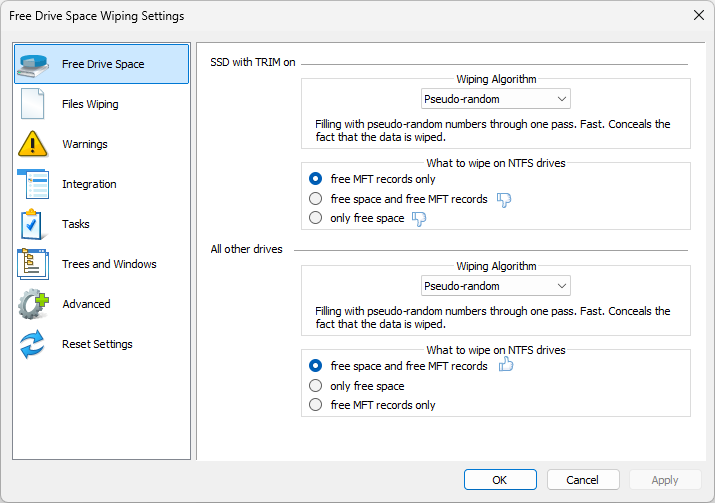Viewport: 715px width, 503px height.
Task: Confirm settings with the OK button
Action: click(x=500, y=480)
